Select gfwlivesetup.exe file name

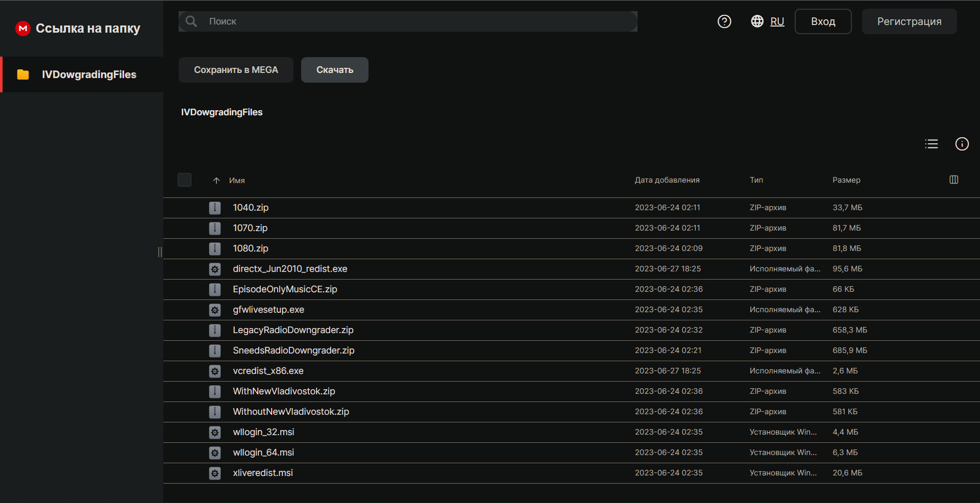268,310
